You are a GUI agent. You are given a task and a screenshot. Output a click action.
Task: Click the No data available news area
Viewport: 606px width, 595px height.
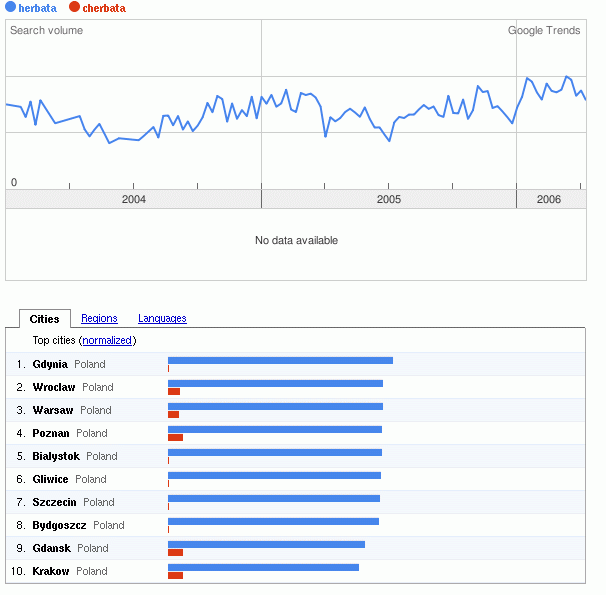[296, 241]
